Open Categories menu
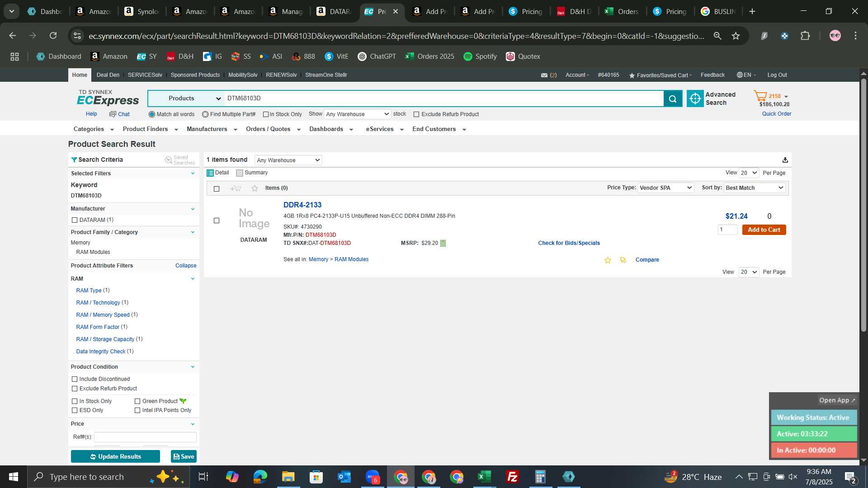The height and width of the screenshot is (488, 868). tap(94, 129)
